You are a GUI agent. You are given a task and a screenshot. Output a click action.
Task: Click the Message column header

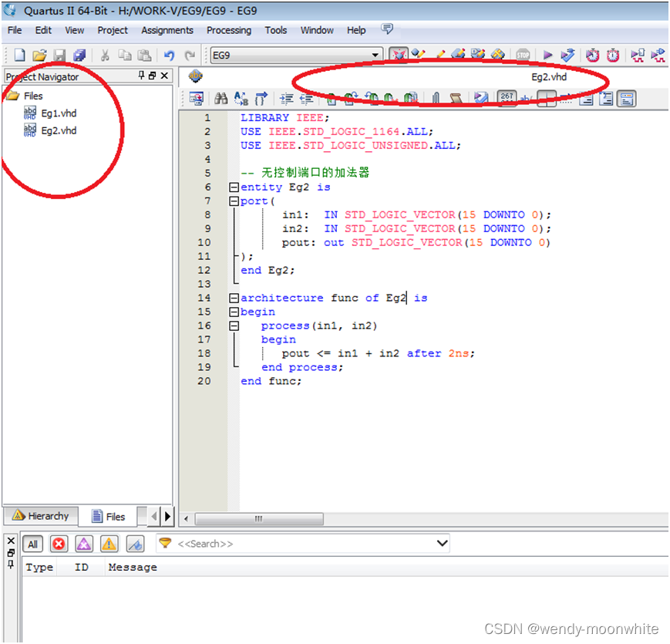click(133, 567)
